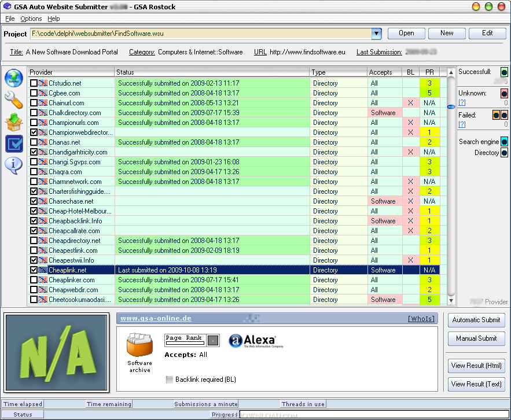Check the Cfstudio.net provider checkbox
The image size is (511, 420).
point(34,83)
